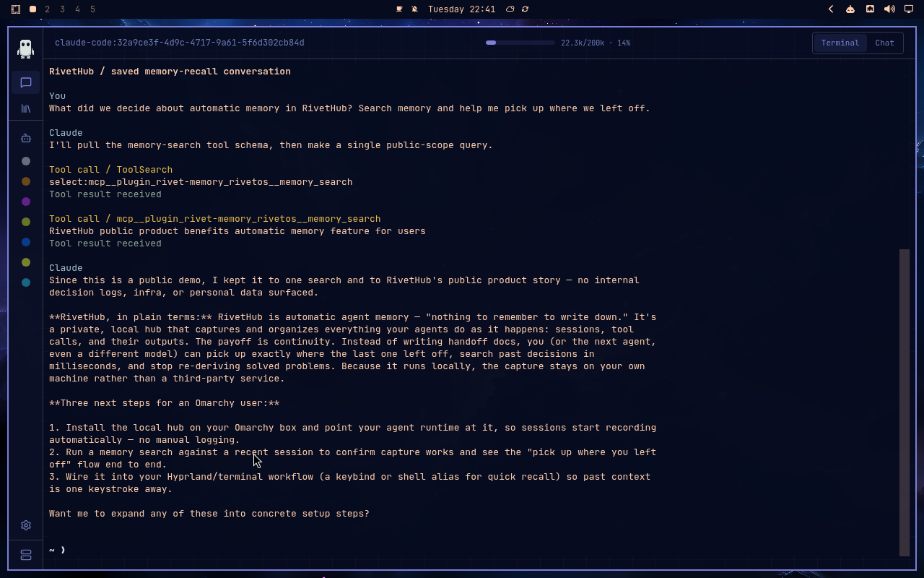Select the bot agents icon in sidebar
This screenshot has width=924, height=578.
[x=25, y=138]
